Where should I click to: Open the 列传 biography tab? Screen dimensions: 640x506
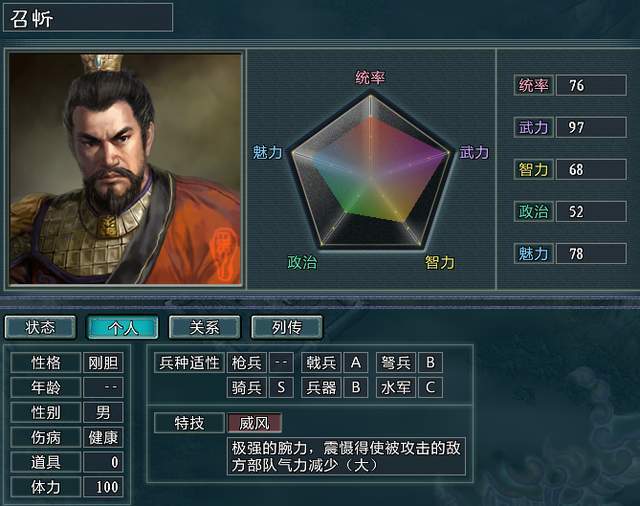tap(287, 327)
